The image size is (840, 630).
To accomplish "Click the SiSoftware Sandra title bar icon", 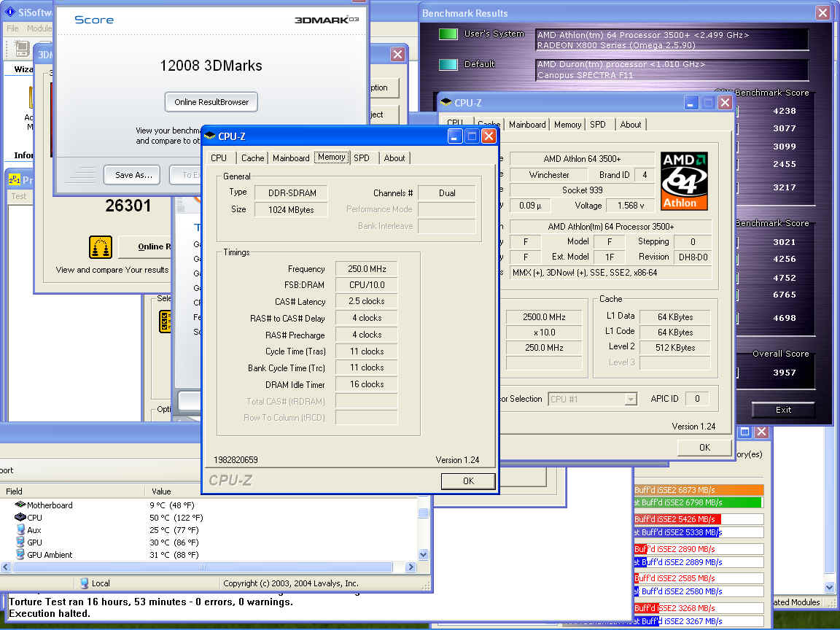I will pos(10,11).
